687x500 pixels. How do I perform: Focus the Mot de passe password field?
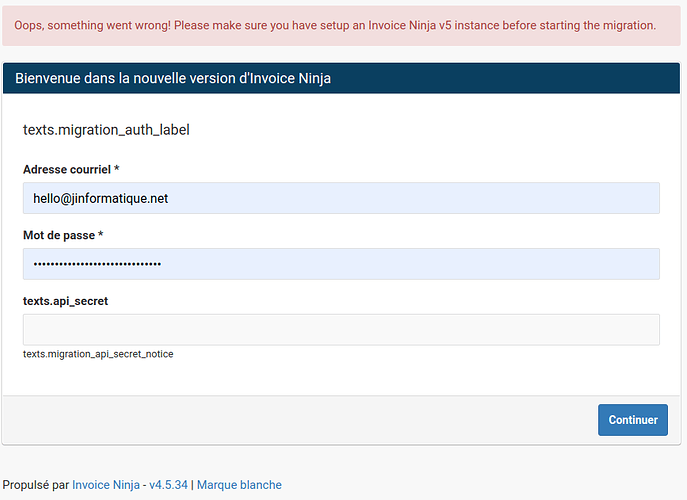click(x=341, y=264)
